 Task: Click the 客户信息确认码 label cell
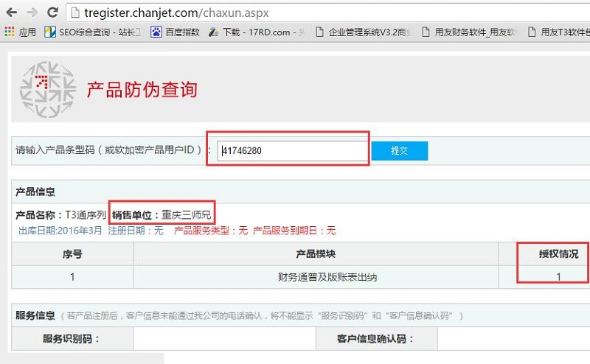pyautogui.click(x=377, y=339)
